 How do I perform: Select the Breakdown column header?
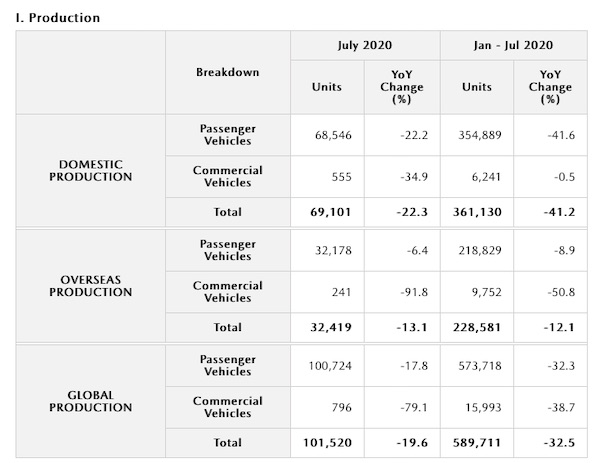point(228,72)
